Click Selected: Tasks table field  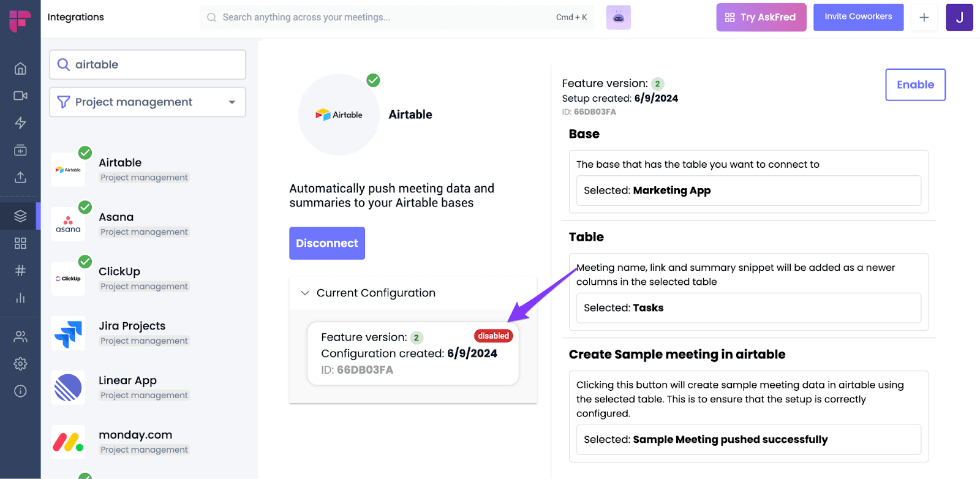pyautogui.click(x=748, y=308)
